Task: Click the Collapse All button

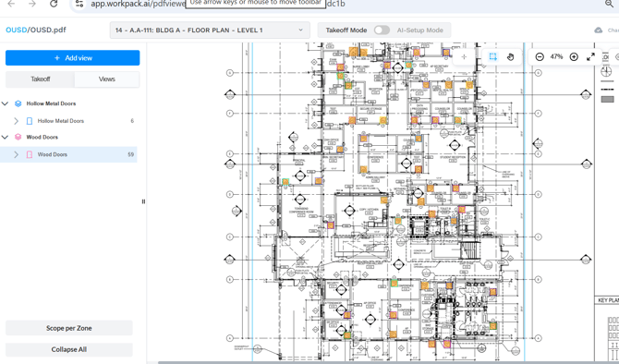Action: (69, 349)
